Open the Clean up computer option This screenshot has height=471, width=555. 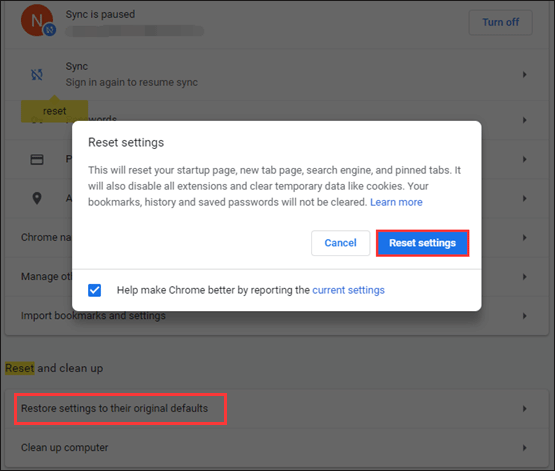tap(276, 448)
